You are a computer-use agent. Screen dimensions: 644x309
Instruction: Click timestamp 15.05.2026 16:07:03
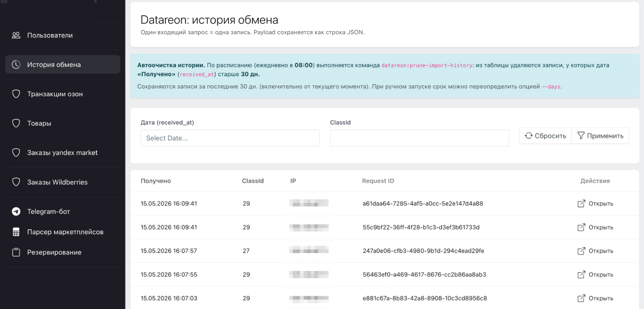pos(168,298)
